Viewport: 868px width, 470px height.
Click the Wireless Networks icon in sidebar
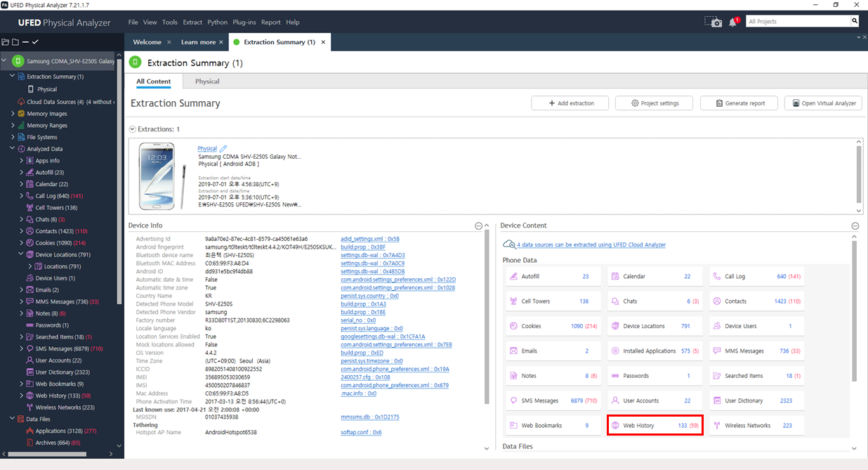[x=29, y=407]
